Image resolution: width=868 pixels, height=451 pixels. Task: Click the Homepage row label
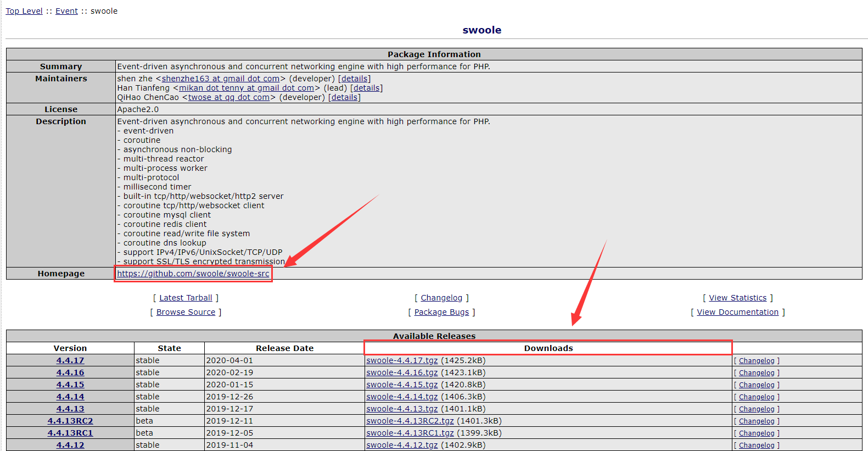61,274
